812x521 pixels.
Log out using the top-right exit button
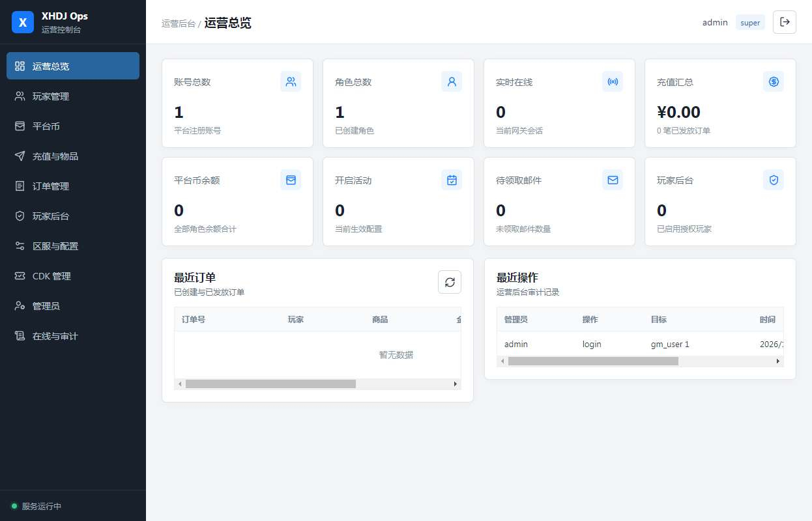point(785,21)
